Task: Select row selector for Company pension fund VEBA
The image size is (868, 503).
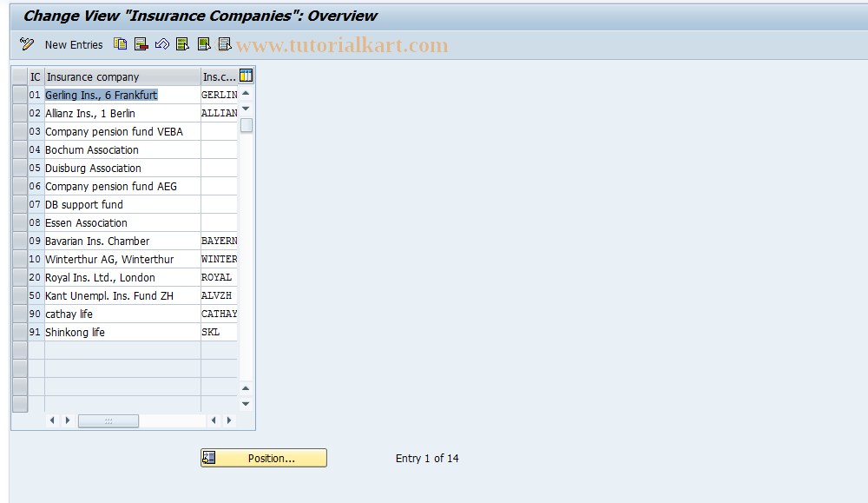Action: click(x=20, y=131)
